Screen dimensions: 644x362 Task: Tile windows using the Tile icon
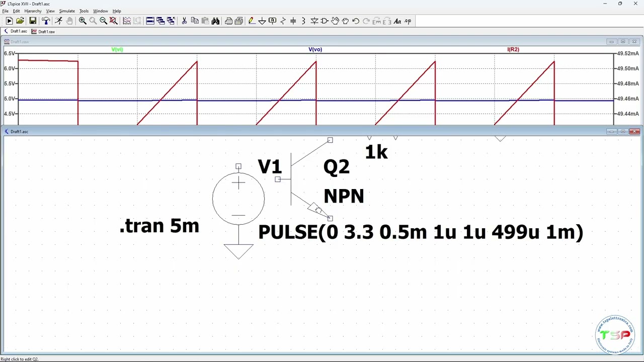tap(150, 21)
